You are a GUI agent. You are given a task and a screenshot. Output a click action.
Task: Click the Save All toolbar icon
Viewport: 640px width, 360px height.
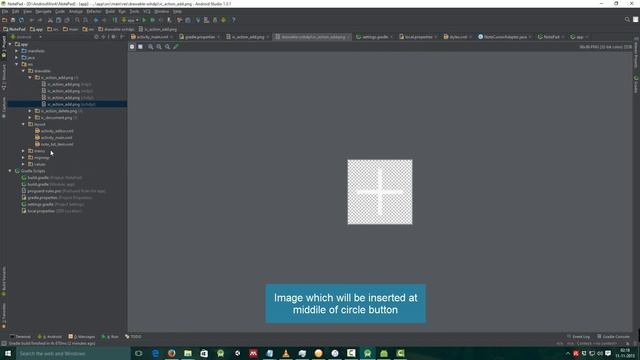click(13, 20)
